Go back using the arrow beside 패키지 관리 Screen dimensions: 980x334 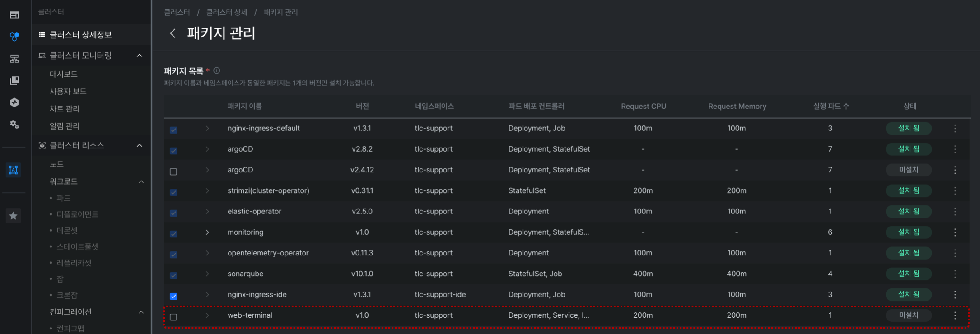click(x=173, y=33)
